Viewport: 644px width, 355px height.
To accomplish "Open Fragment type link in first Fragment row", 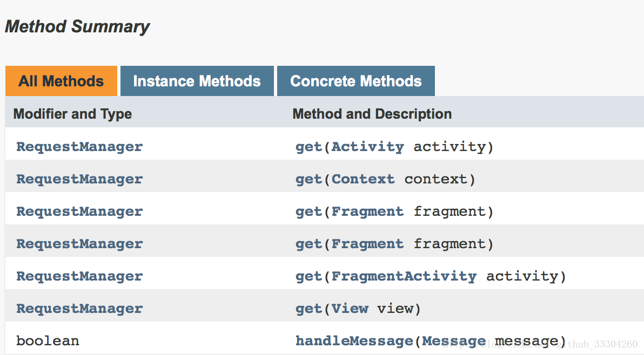I will 367,211.
